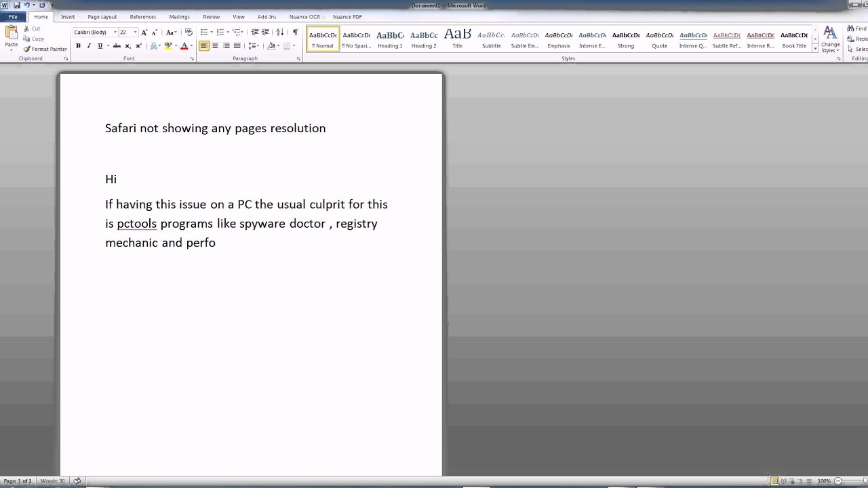Cut the selected text
This screenshot has width=868, height=488.
(32, 28)
